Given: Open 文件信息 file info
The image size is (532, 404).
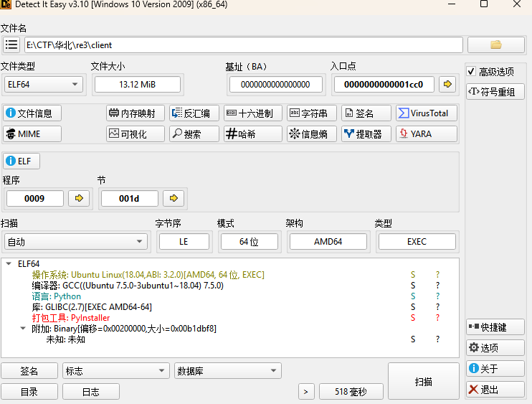Looking at the screenshot, I should [32, 113].
